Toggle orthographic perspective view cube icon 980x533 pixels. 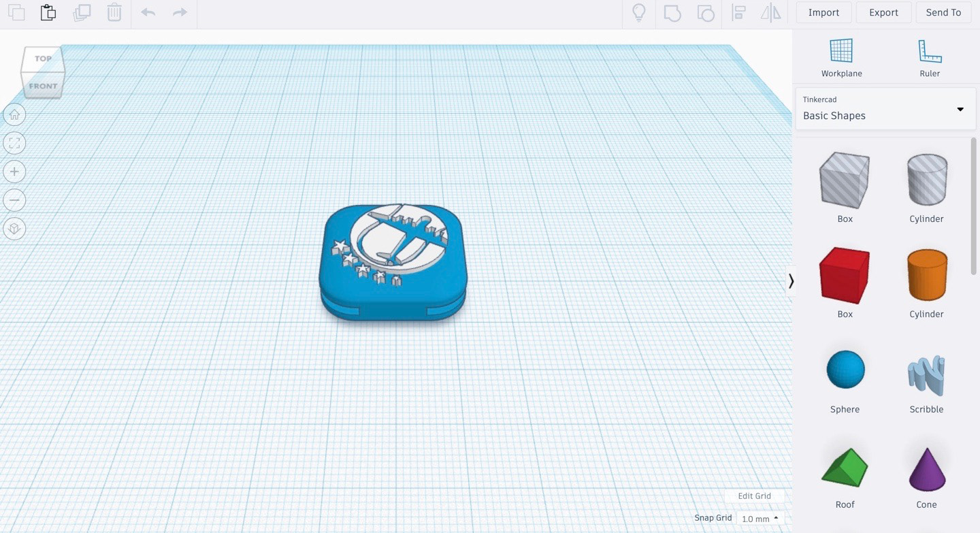pyautogui.click(x=14, y=229)
